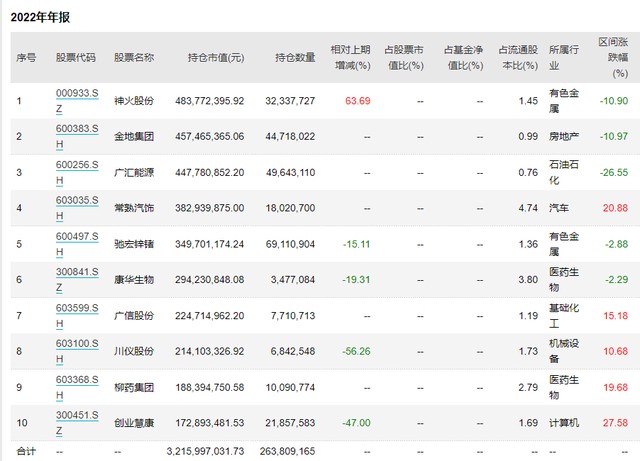The image size is (640, 461).
Task: Open stock code link 300841.SZ
Action: pyautogui.click(x=77, y=274)
